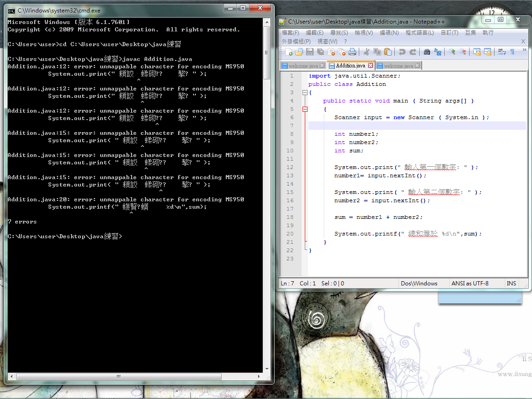Screen dimensions: 532x399
Task: Click cmd window vertical scrollbar down arrow
Action: 266,369
